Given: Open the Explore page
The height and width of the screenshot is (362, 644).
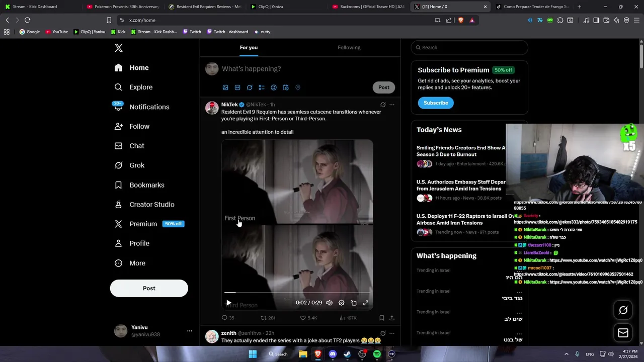Looking at the screenshot, I should (133, 87).
